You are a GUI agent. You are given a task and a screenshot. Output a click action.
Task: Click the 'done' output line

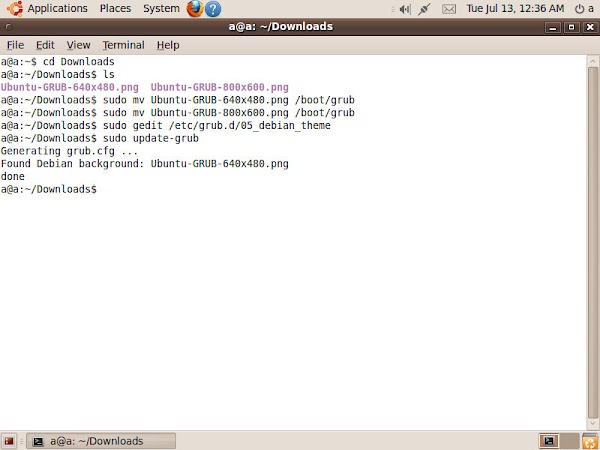tap(13, 176)
